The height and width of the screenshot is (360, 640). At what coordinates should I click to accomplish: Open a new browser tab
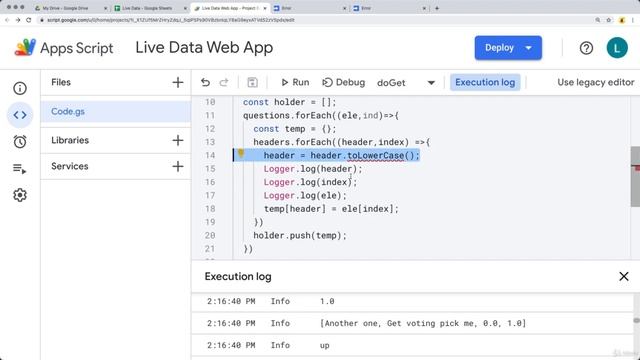[437, 8]
